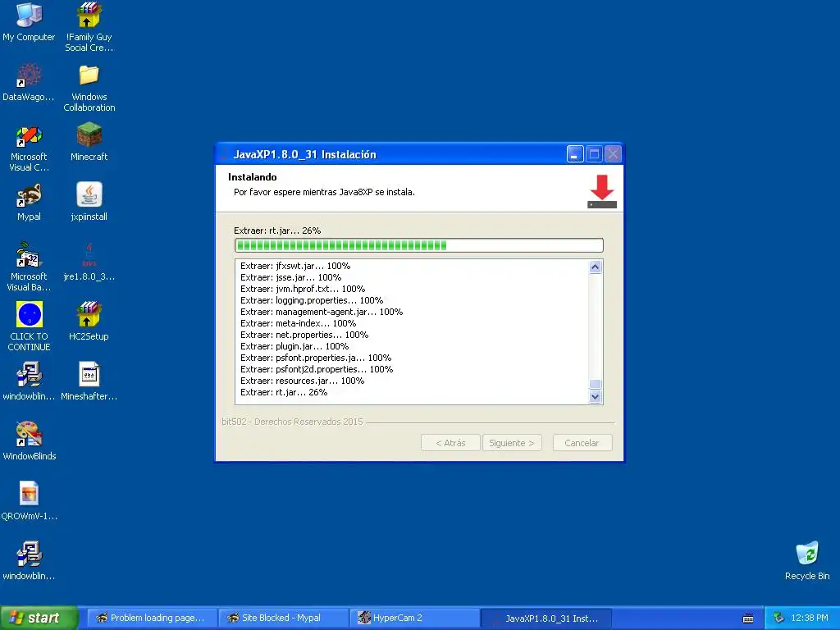
Task: Select the Mypal browser shortcut icon
Action: click(29, 195)
